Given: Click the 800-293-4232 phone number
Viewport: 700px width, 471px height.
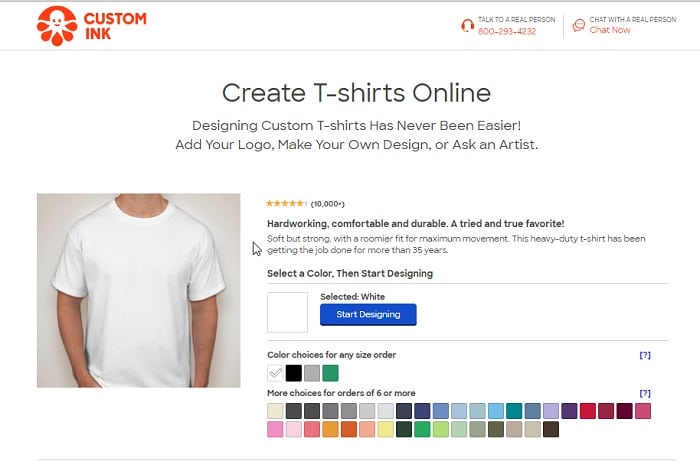Looking at the screenshot, I should (507, 31).
